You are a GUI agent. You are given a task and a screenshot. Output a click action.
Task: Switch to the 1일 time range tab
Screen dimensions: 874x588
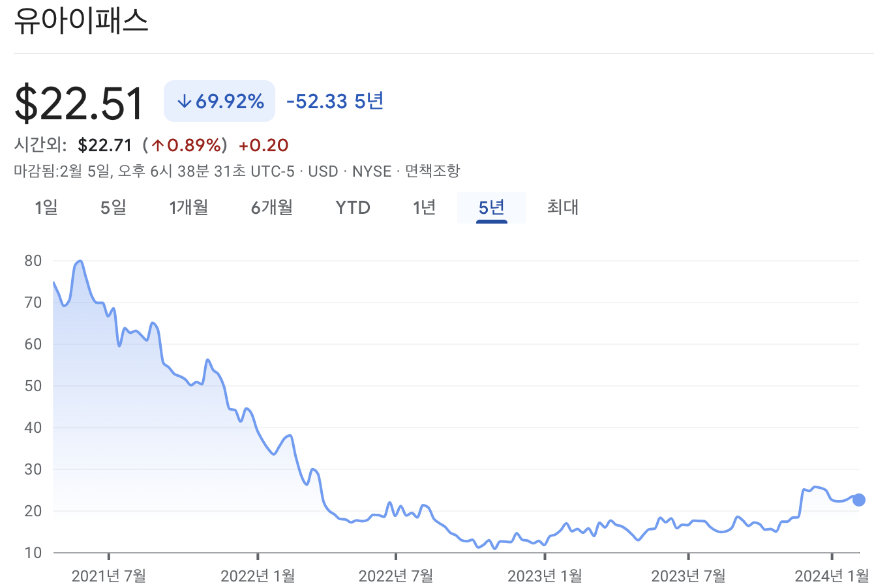(46, 207)
